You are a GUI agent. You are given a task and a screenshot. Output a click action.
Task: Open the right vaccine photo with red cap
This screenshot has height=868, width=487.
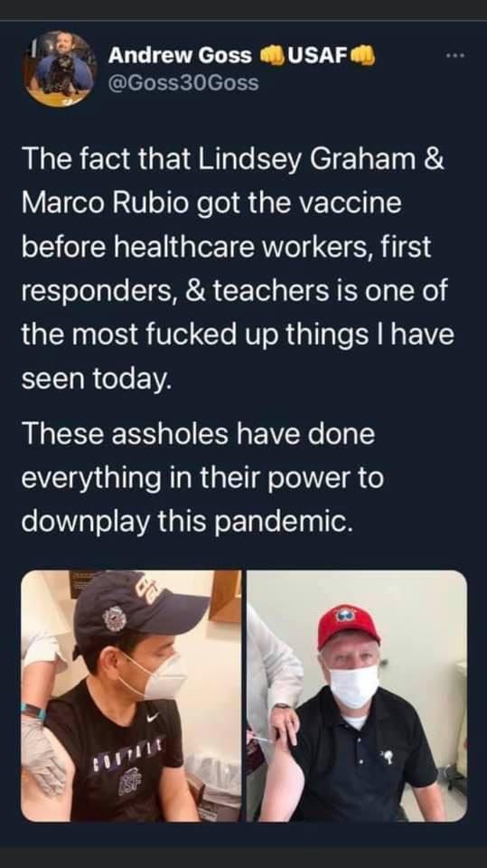click(x=357, y=696)
